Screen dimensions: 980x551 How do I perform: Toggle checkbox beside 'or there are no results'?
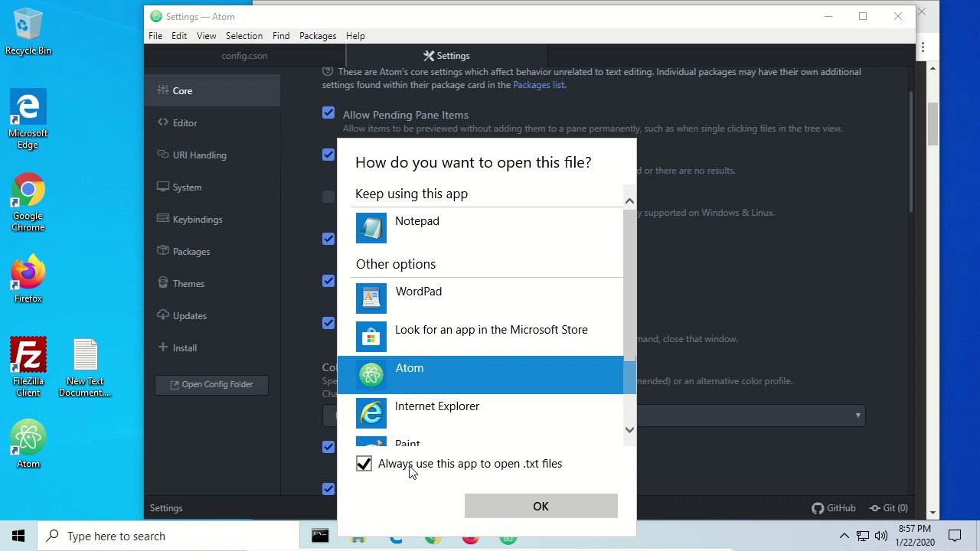tap(328, 155)
